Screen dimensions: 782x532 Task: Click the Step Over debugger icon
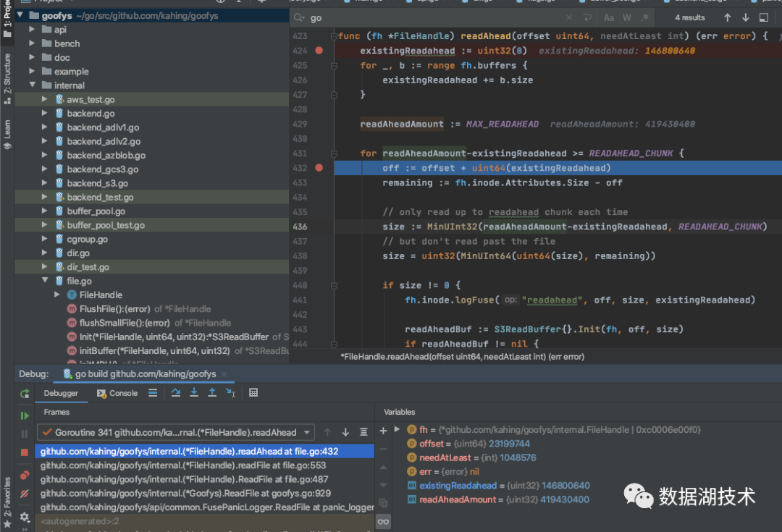[176, 393]
